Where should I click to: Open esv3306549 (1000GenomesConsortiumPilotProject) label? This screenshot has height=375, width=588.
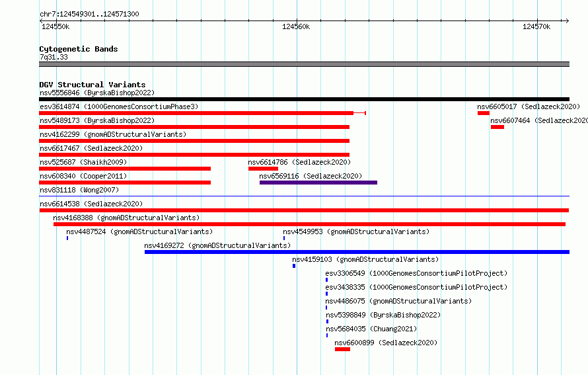(x=416, y=273)
